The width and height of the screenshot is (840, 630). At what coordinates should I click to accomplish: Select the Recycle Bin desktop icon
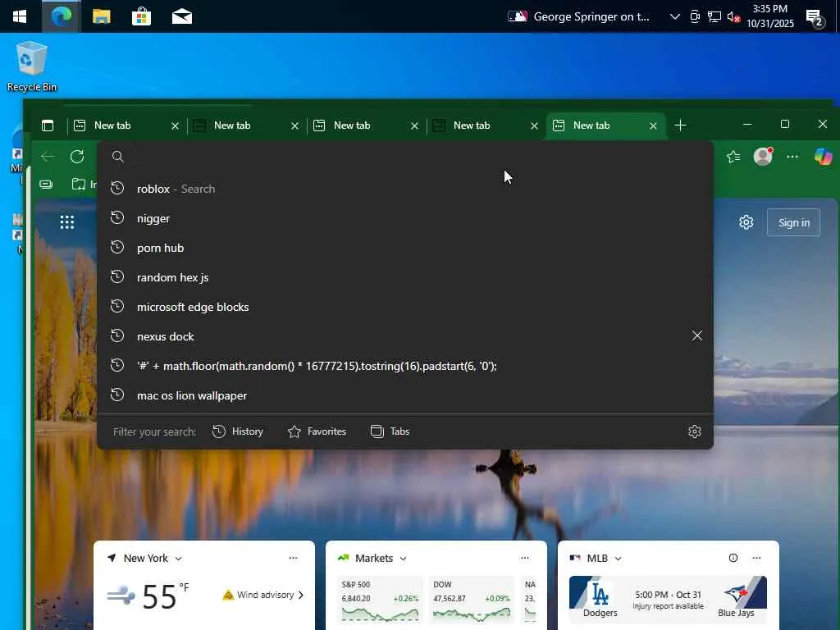(32, 66)
